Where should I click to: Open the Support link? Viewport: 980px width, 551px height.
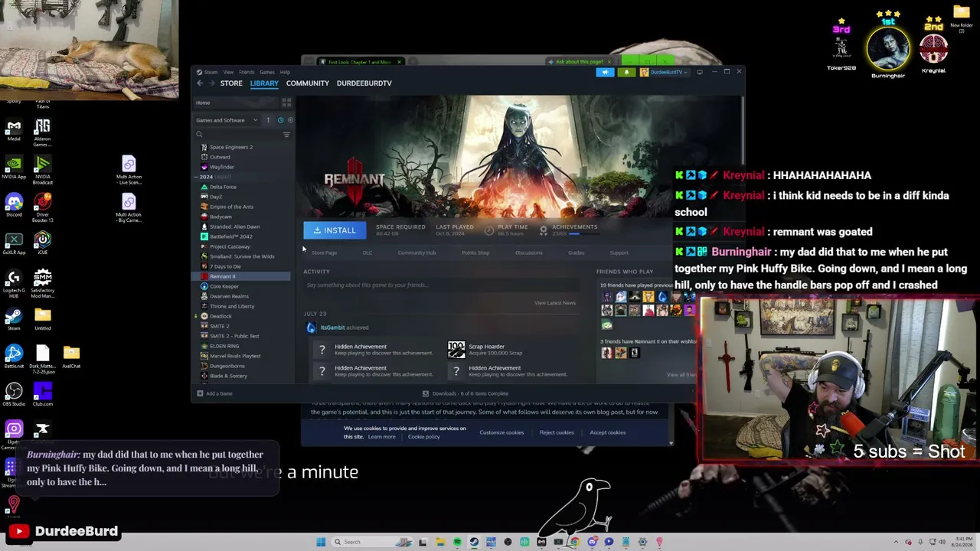click(619, 253)
